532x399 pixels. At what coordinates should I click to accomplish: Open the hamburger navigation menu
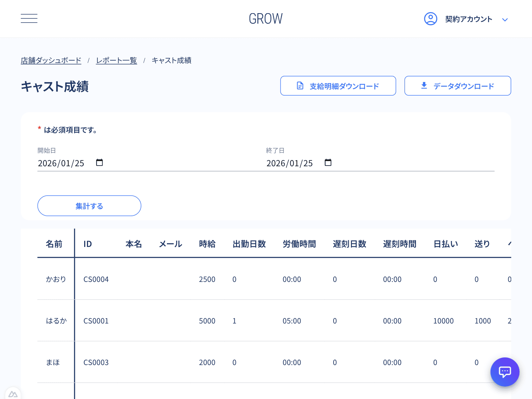(x=29, y=18)
